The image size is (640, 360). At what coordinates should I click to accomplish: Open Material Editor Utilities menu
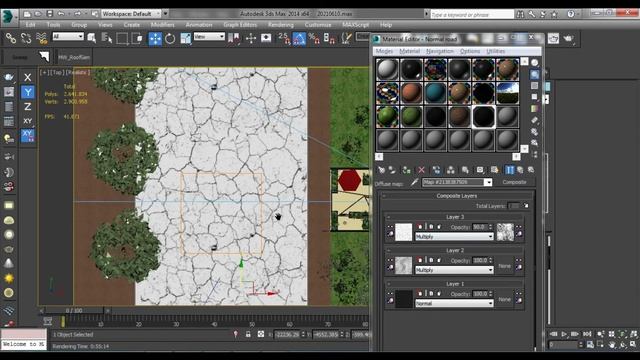(496, 51)
